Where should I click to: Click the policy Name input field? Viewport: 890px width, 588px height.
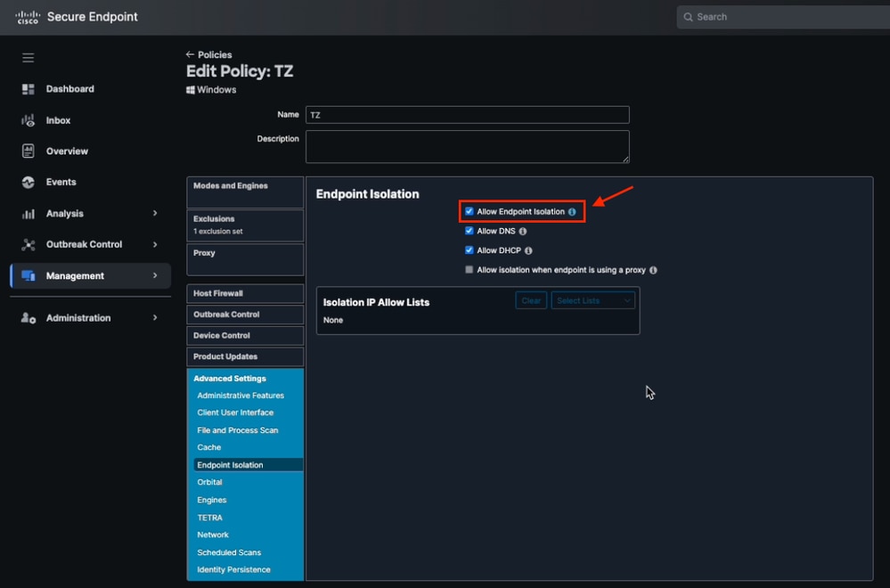coord(467,115)
